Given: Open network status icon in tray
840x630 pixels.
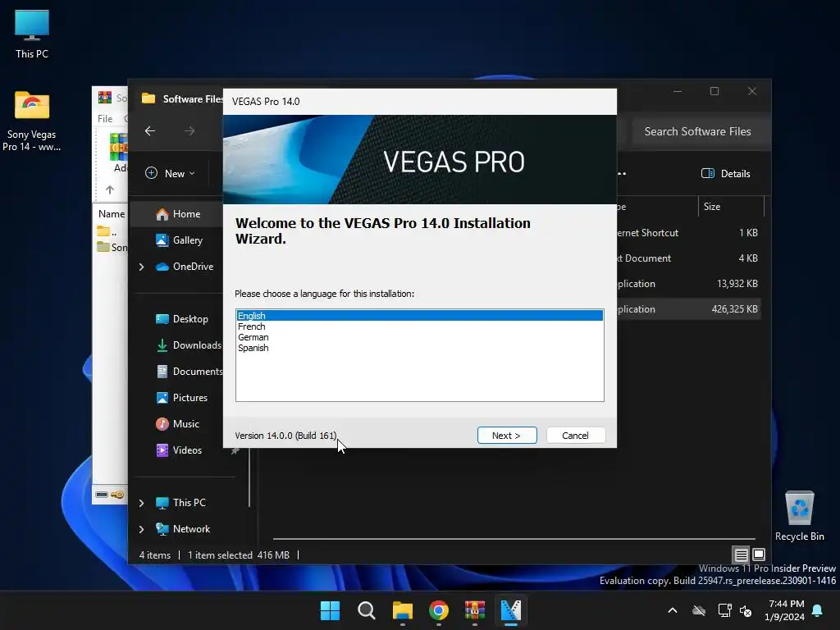Looking at the screenshot, I should [x=725, y=610].
